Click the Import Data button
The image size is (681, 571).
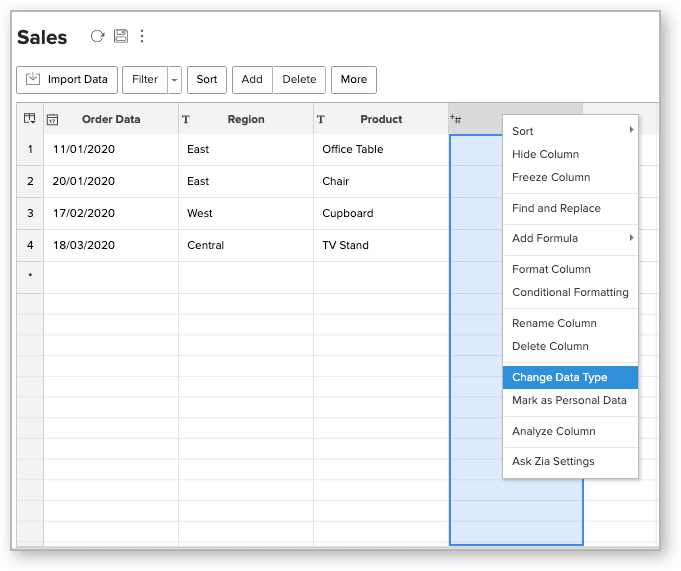(x=67, y=80)
